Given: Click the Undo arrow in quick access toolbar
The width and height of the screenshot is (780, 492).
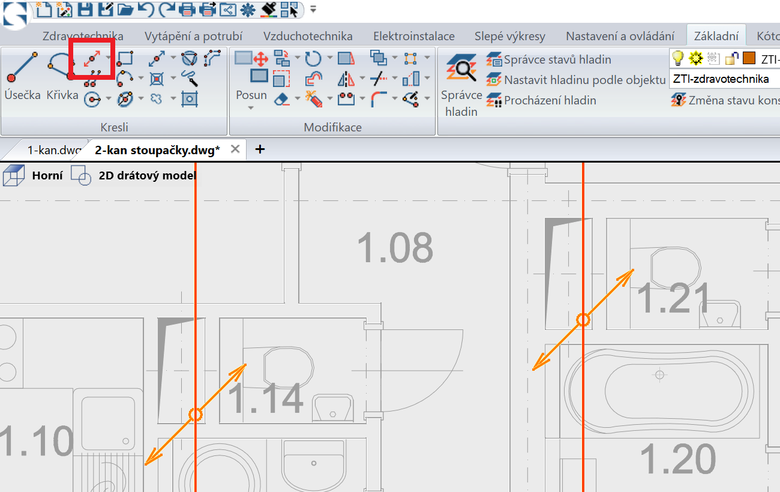Looking at the screenshot, I should [145, 9].
